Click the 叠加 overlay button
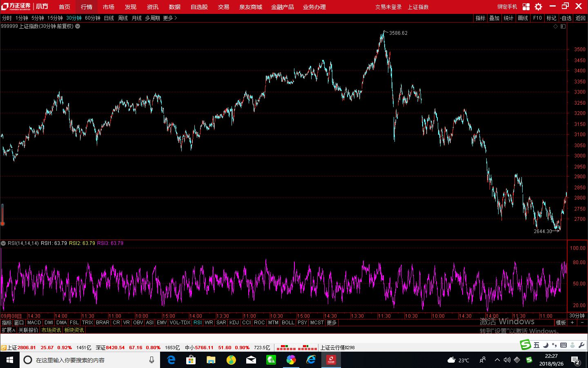The image size is (588, 368). (494, 18)
